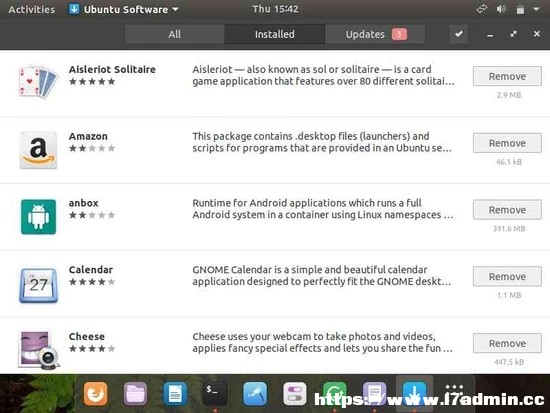Switch to the All tab
Viewport: 550px width, 413px height.
click(x=174, y=34)
